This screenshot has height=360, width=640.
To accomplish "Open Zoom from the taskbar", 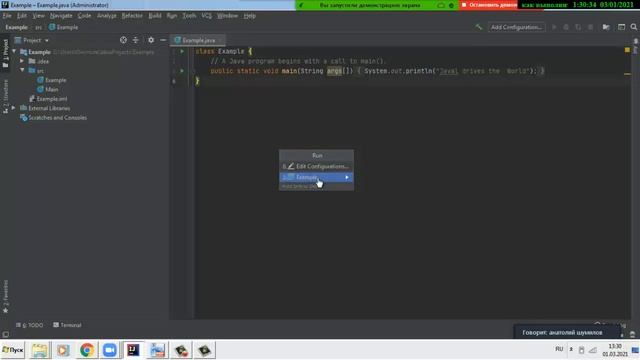I will click(x=109, y=350).
